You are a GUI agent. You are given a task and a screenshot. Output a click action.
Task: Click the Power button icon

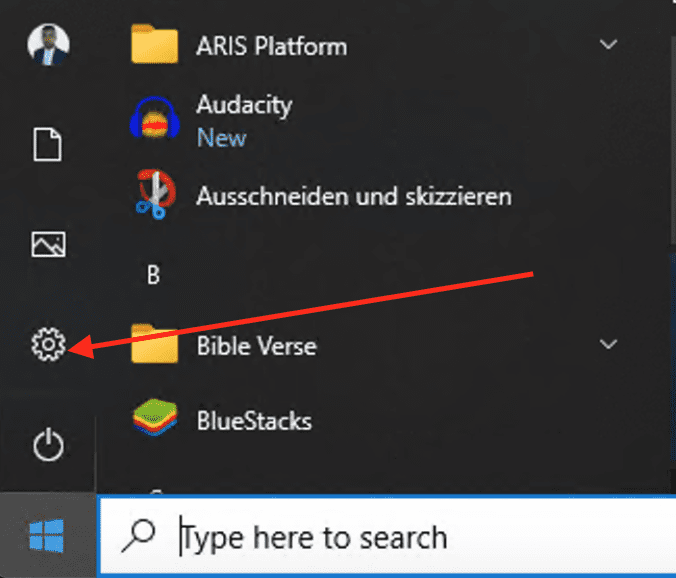click(x=48, y=446)
